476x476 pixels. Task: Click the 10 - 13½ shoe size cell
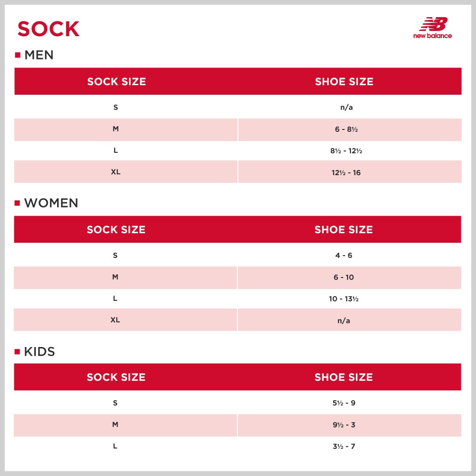click(344, 299)
